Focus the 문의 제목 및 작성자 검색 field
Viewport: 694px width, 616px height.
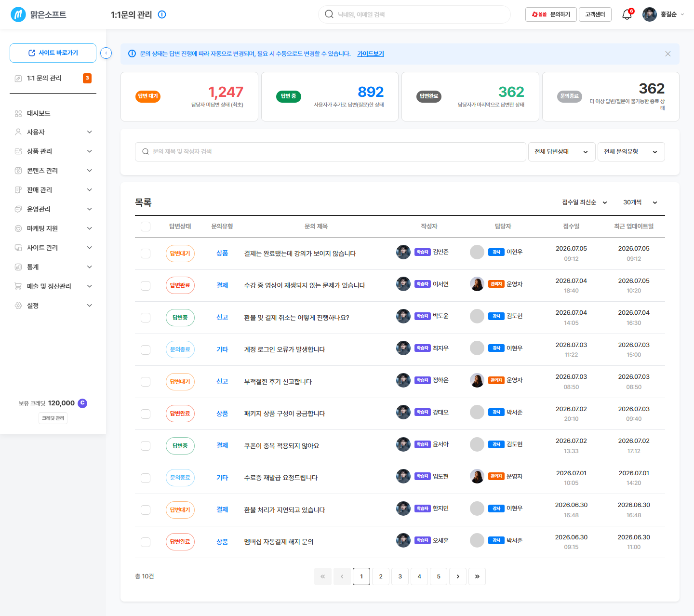[x=331, y=152]
